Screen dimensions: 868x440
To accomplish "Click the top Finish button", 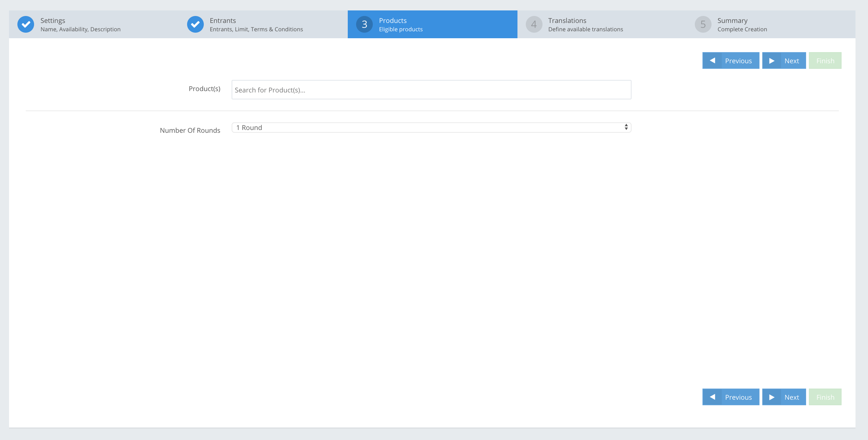I will 825,61.
